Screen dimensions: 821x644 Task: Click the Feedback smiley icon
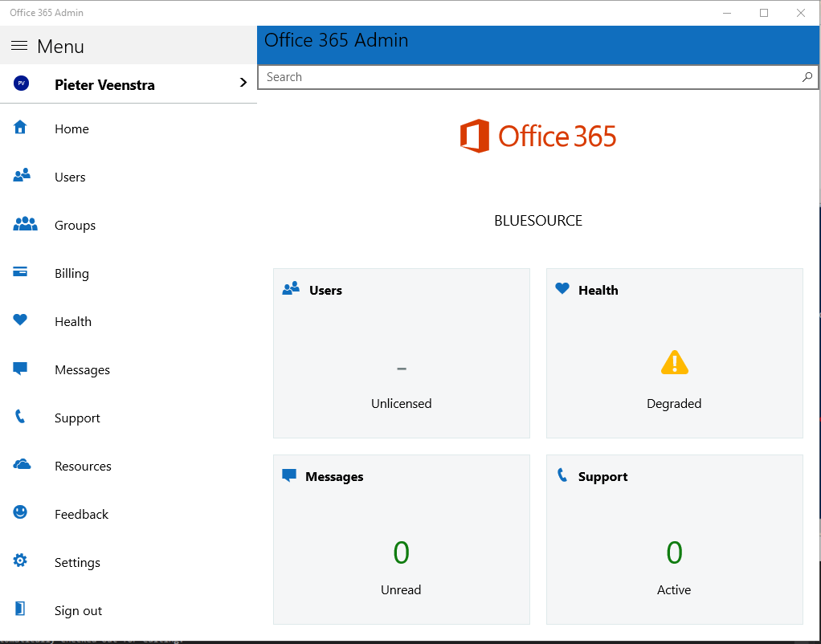point(20,512)
